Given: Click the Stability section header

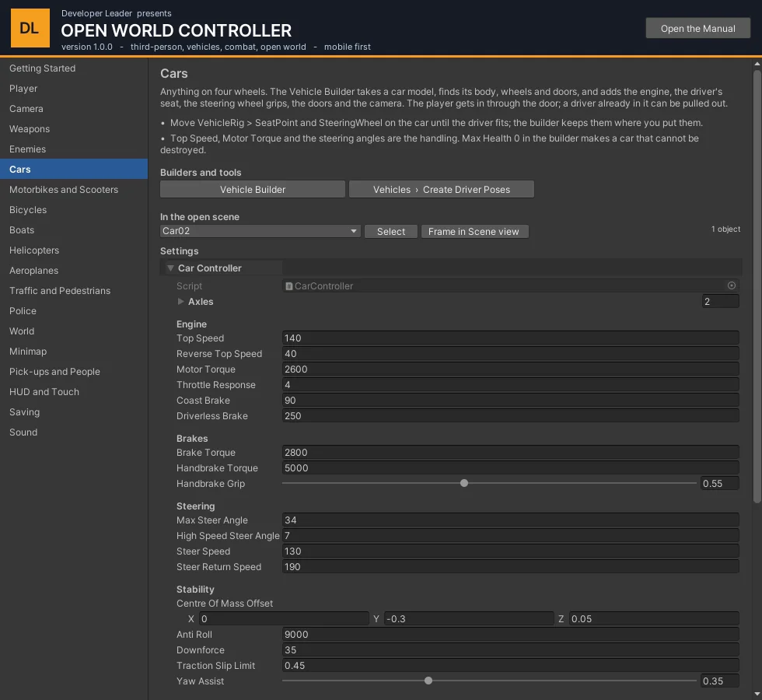Looking at the screenshot, I should [x=195, y=590].
